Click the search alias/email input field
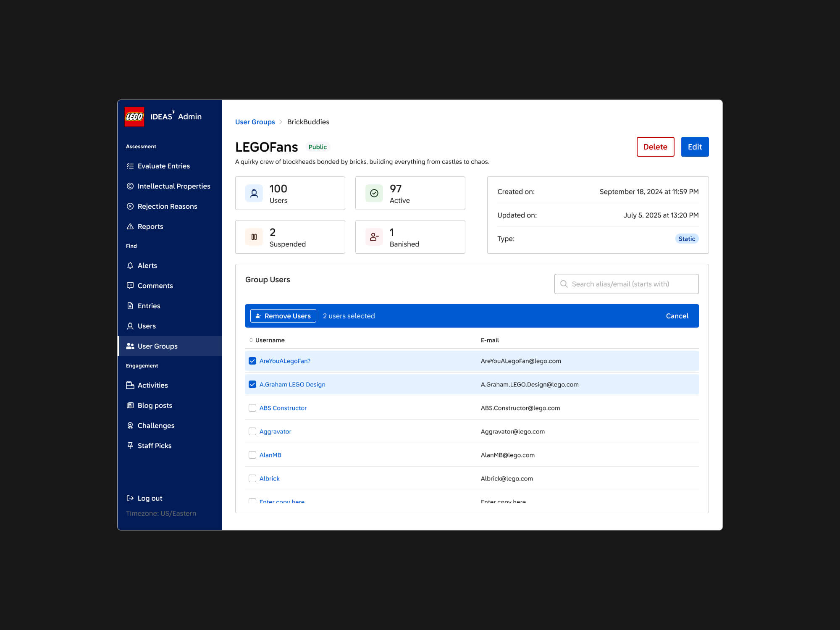840x630 pixels. (627, 284)
